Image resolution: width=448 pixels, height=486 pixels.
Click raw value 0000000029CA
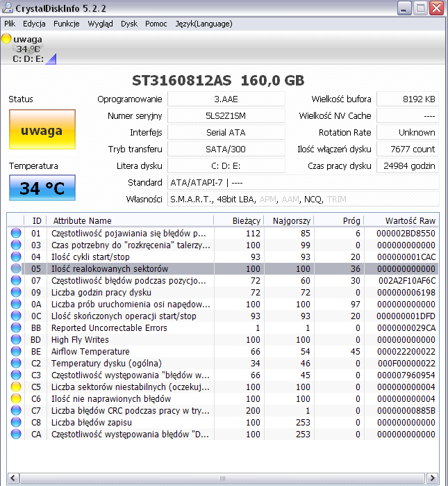[406, 328]
